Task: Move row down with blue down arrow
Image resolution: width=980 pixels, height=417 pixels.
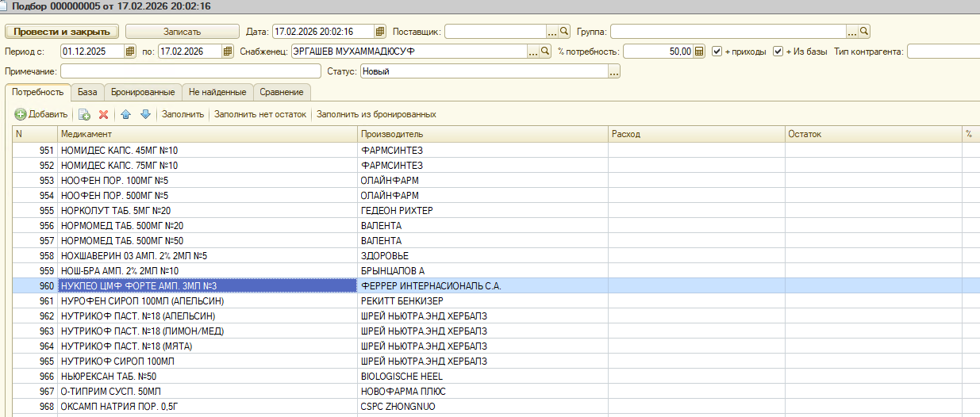Action: (145, 114)
